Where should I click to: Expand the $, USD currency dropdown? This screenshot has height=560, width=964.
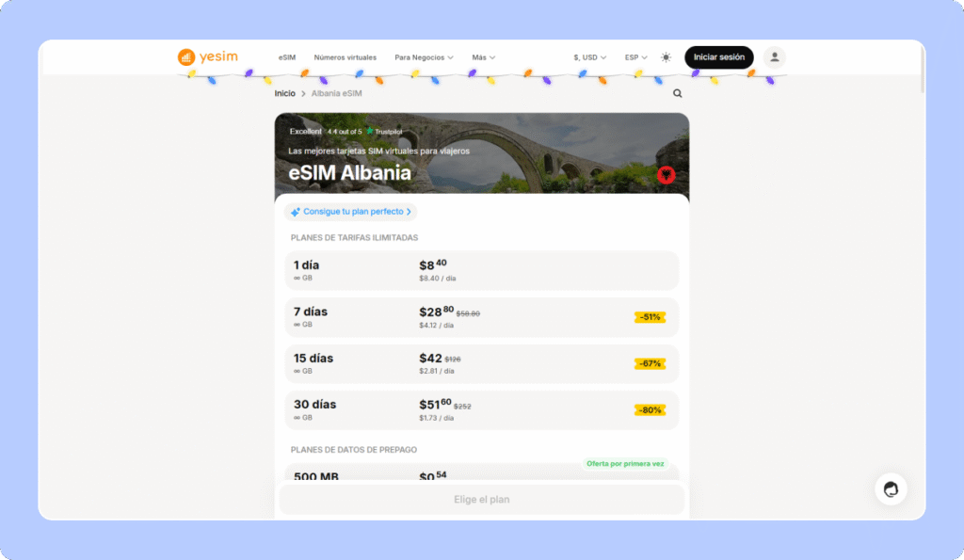click(x=590, y=57)
